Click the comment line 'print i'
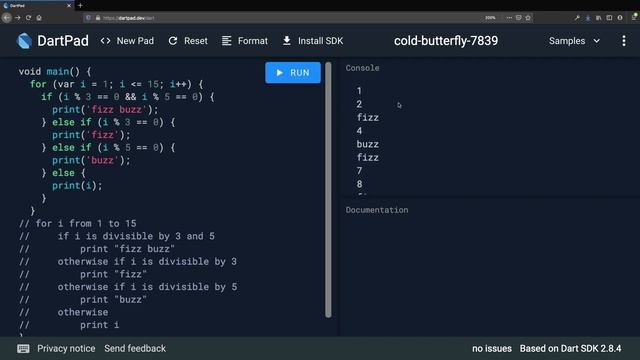Viewport: 640px width, 360px height. pyautogui.click(x=100, y=325)
